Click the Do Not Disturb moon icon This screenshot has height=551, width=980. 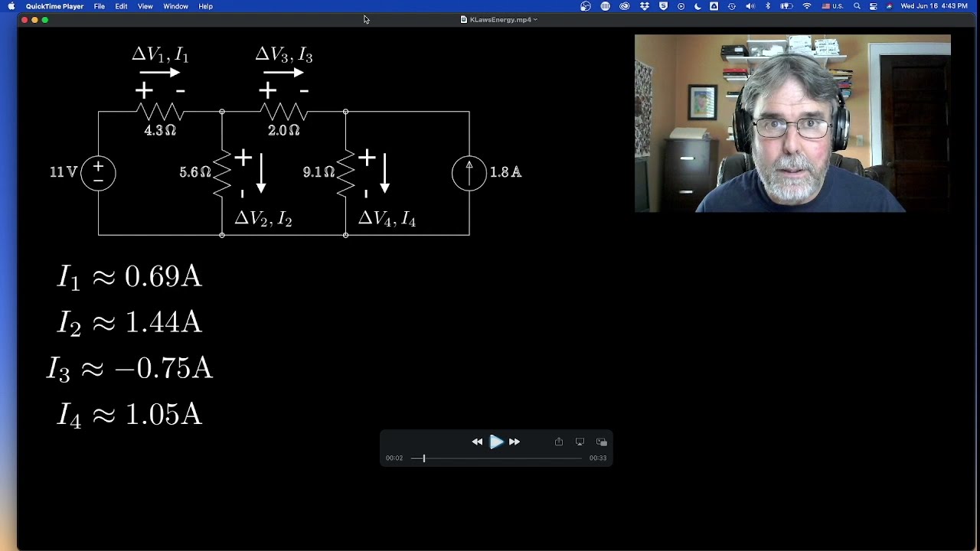click(x=697, y=6)
